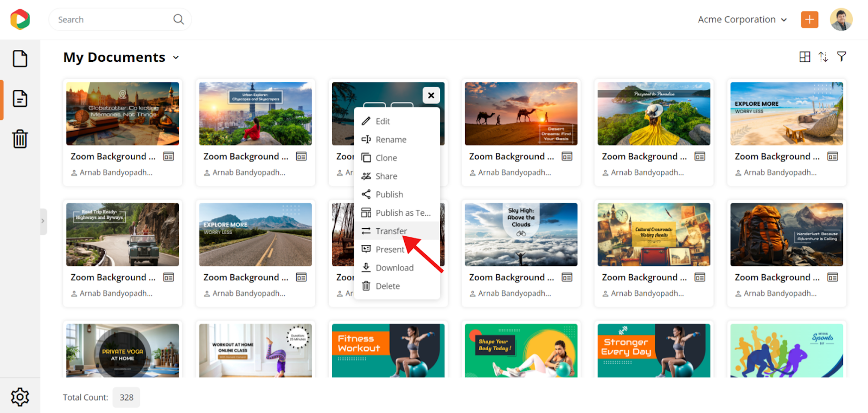The image size is (868, 413).
Task: Click Arnab Bandyopadh owner under Wanderlust card
Action: (x=780, y=293)
